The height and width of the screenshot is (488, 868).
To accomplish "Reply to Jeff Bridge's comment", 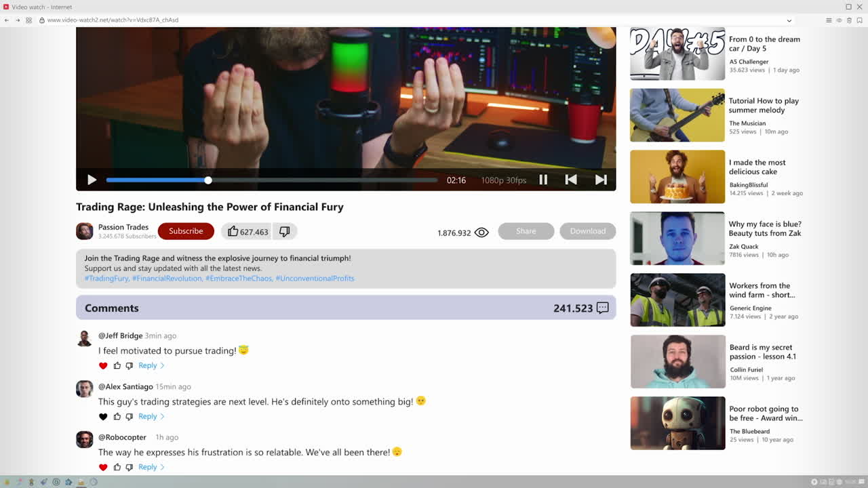I will coord(151,366).
